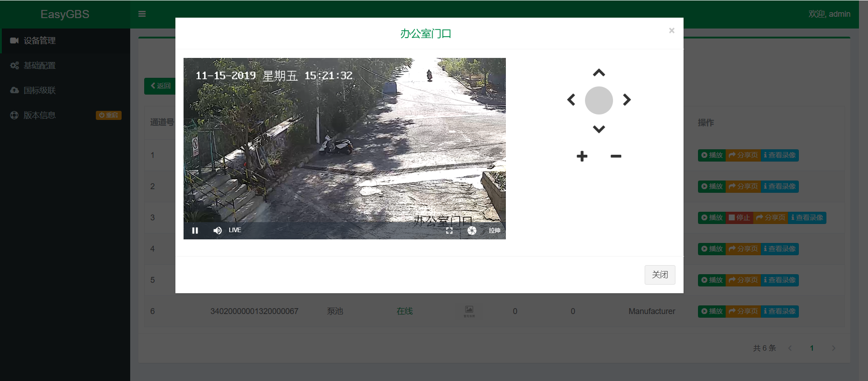This screenshot has width=868, height=381.
Task: Click the 通道号 column header
Action: 162,122
